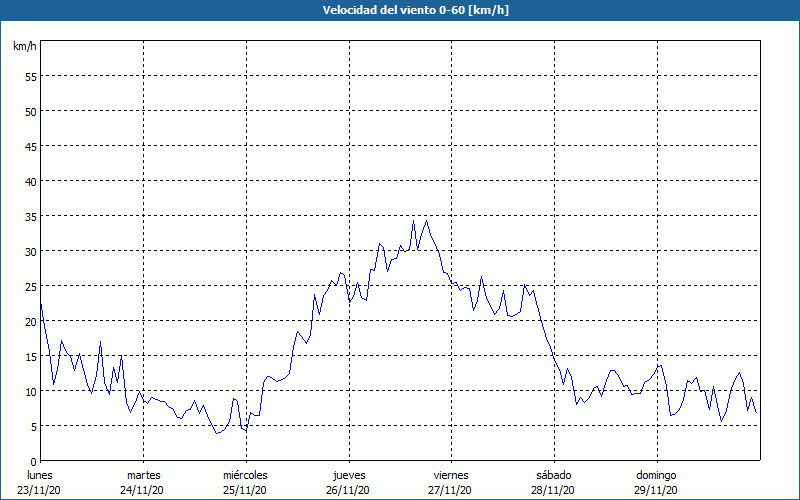The width and height of the screenshot is (800, 500).
Task: Click the 'martes' day label
Action: 143,475
